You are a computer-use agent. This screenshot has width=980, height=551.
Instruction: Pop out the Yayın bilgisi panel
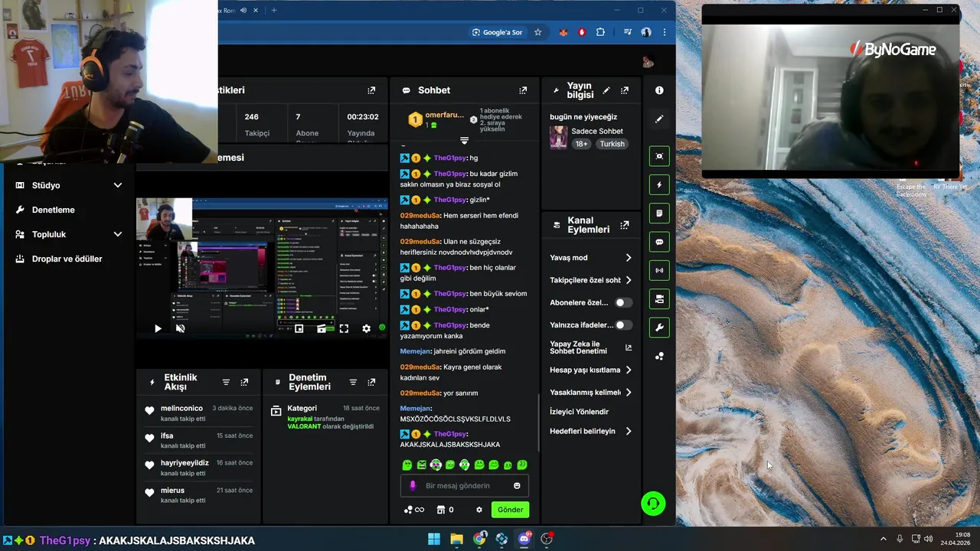[625, 90]
